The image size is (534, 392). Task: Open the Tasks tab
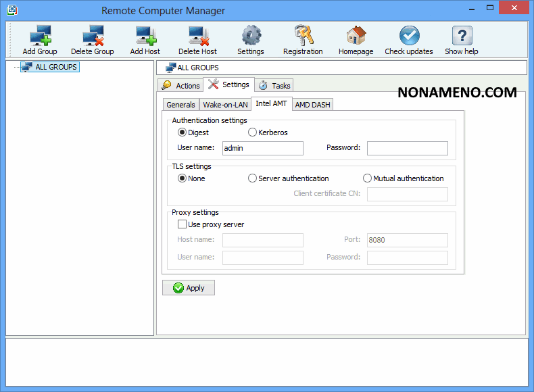274,85
